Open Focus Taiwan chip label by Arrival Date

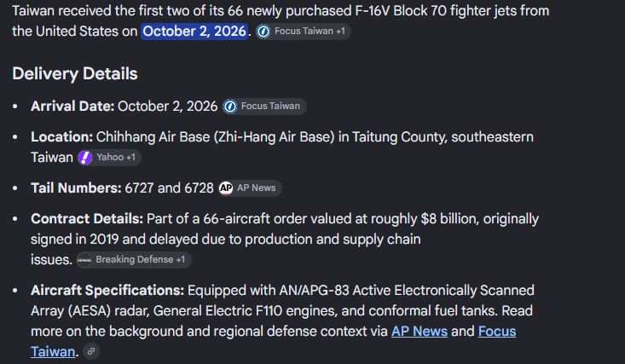point(270,106)
